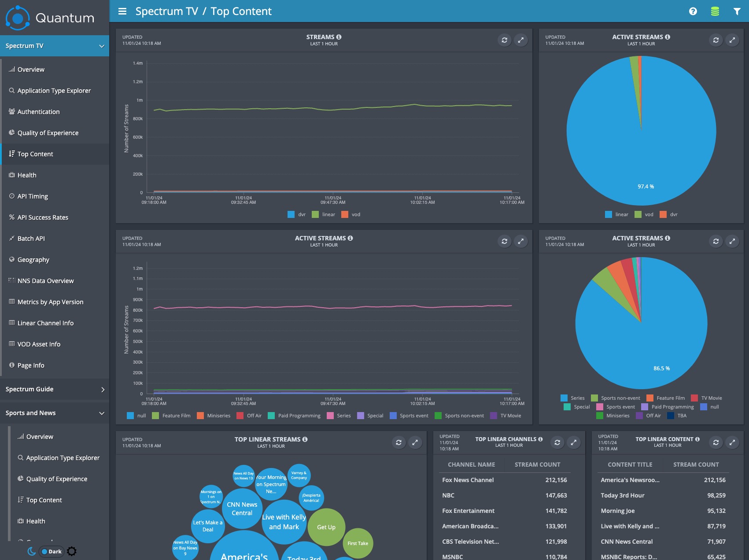
Task: Click the Top Linear Channels info icon
Action: (540, 439)
